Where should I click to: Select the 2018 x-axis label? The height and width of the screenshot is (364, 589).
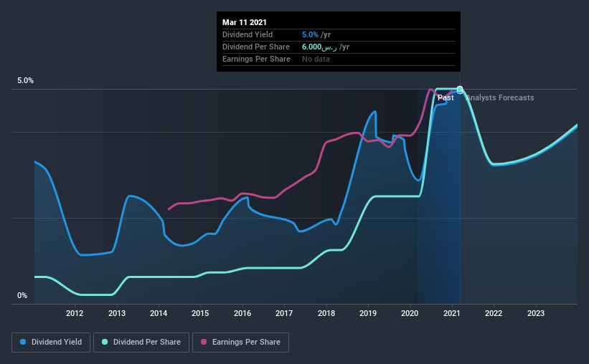[x=326, y=313]
